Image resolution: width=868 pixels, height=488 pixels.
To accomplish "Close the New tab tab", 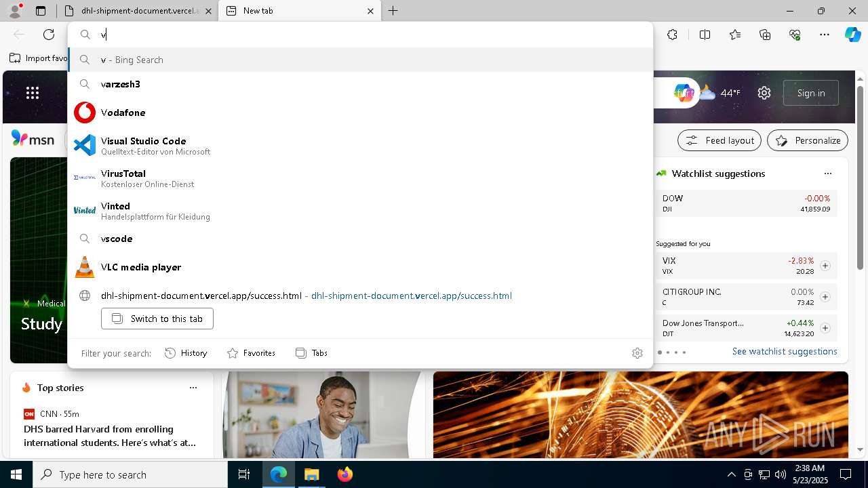I will (371, 11).
